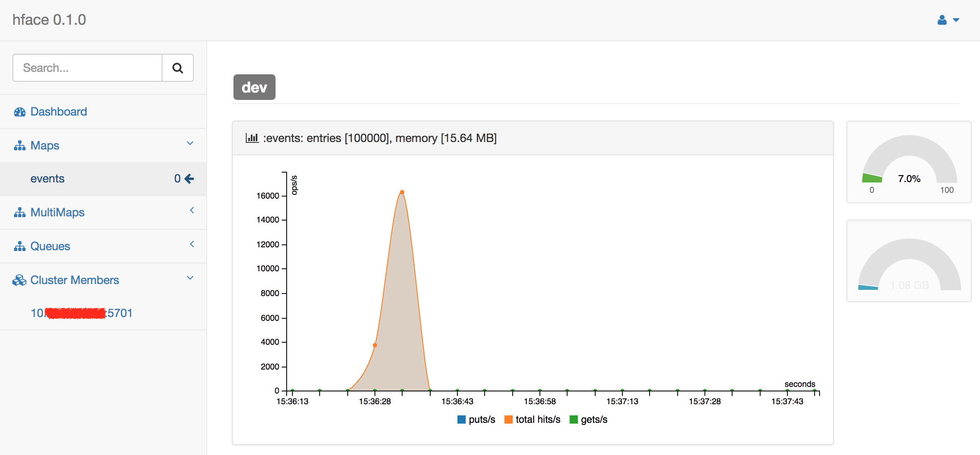Click the hface 0.1.0 brand title
Viewport: 980px width, 455px height.
(x=49, y=20)
